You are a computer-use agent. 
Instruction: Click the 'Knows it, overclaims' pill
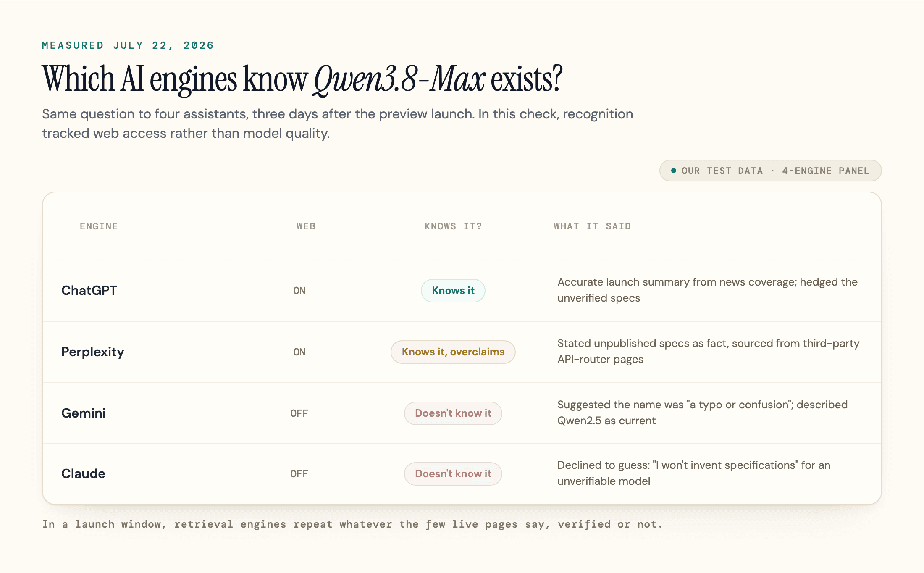[x=453, y=352]
